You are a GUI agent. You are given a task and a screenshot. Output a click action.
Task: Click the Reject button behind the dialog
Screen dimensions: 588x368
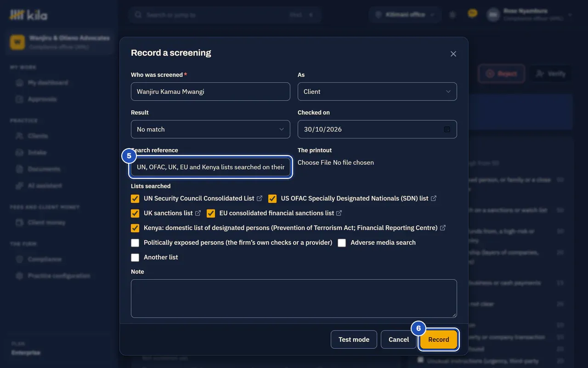[501, 74]
